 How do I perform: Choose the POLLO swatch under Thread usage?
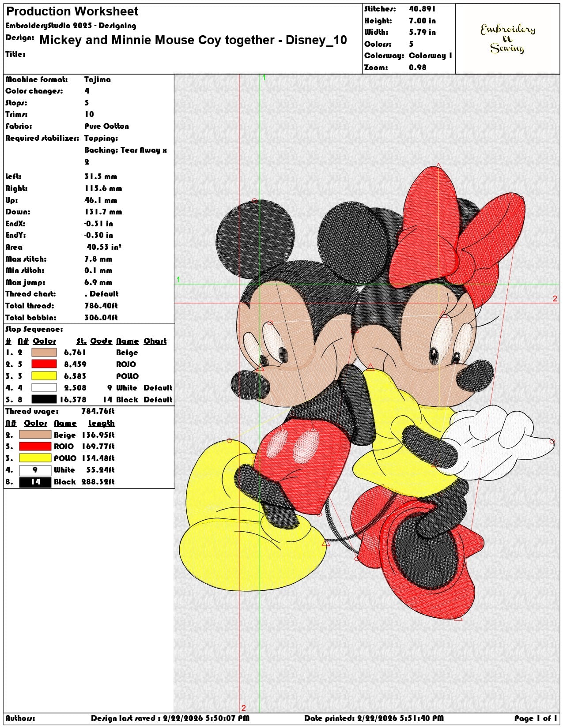click(x=35, y=458)
